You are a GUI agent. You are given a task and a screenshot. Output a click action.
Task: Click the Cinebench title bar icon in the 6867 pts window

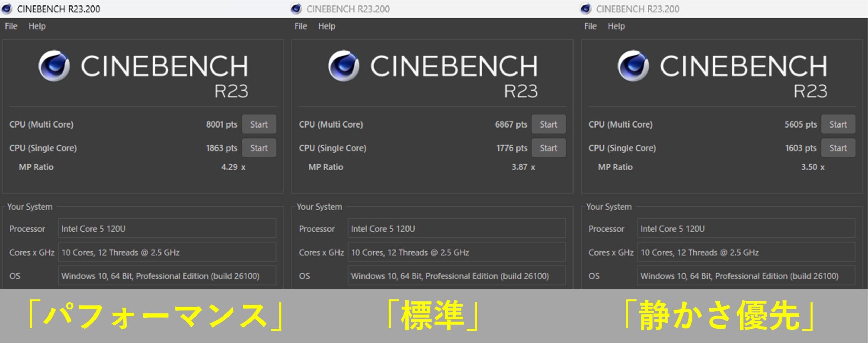click(296, 9)
